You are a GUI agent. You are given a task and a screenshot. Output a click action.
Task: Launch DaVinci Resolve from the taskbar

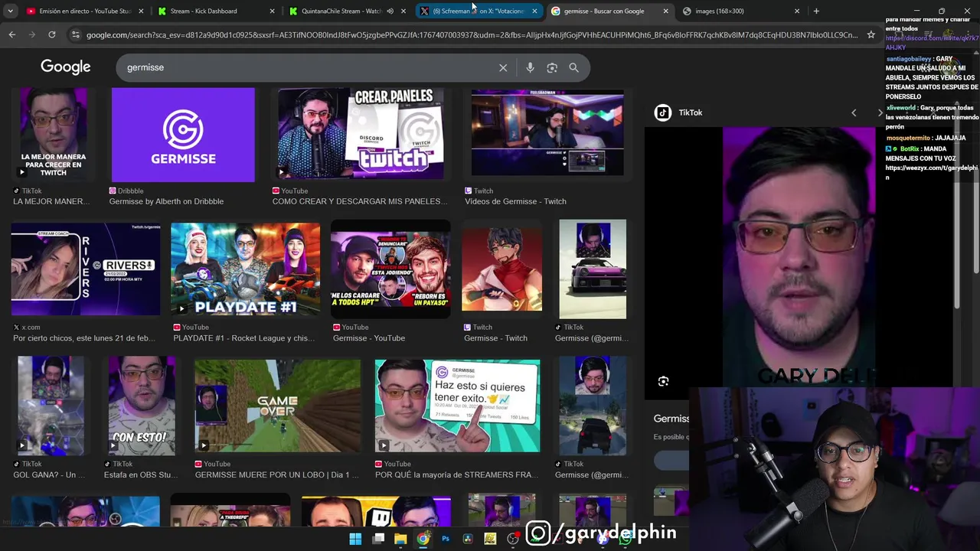point(468,539)
